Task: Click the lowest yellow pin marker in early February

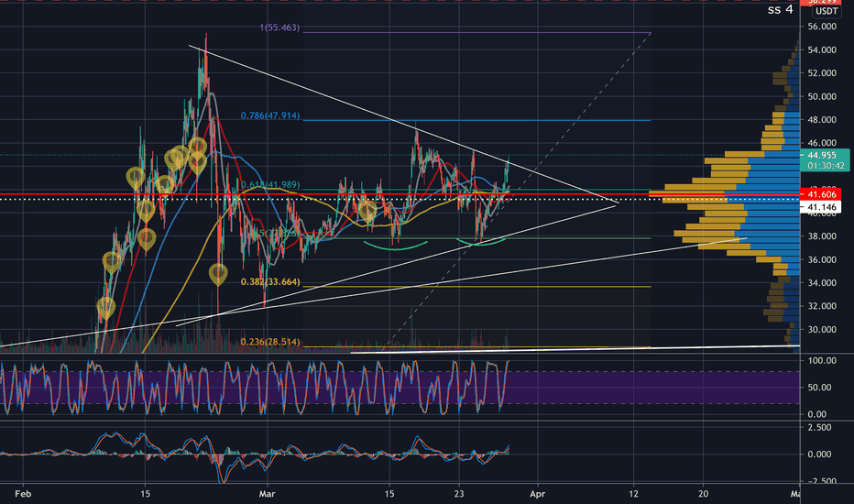Action: pos(106,308)
